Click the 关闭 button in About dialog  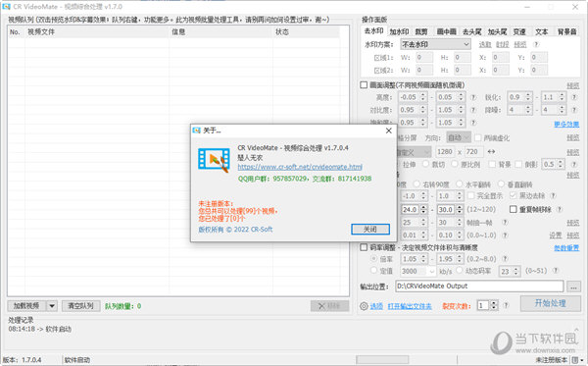click(370, 230)
